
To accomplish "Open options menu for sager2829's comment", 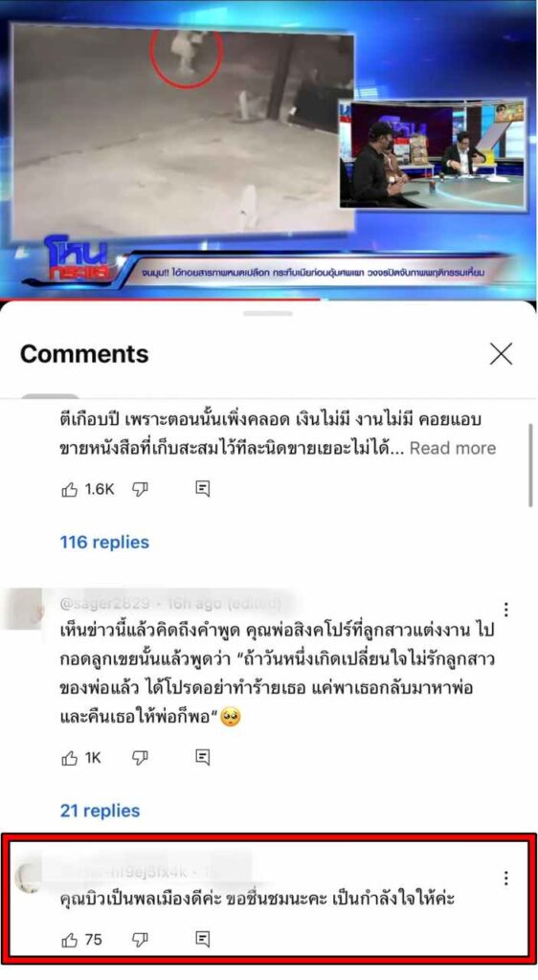I will click(506, 610).
